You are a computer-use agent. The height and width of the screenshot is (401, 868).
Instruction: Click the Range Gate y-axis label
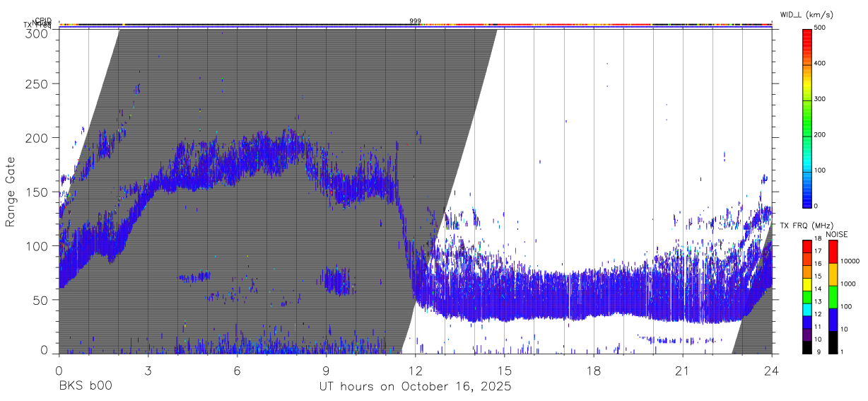point(11,192)
